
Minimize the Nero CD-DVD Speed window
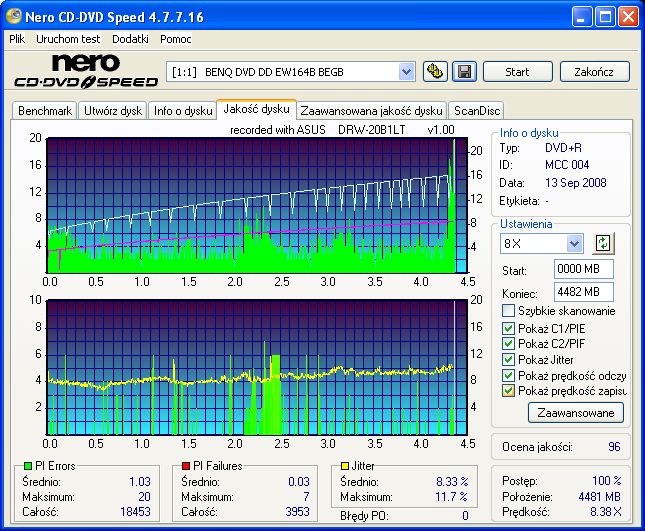coord(581,17)
